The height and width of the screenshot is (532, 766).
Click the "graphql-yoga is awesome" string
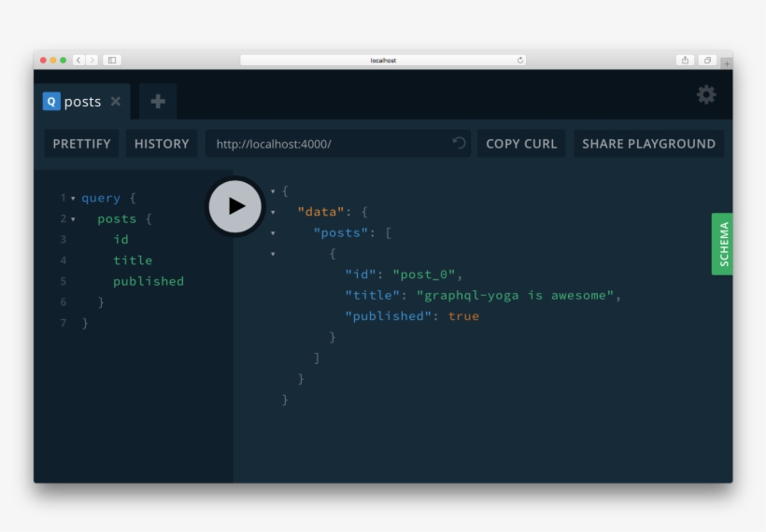pos(515,295)
